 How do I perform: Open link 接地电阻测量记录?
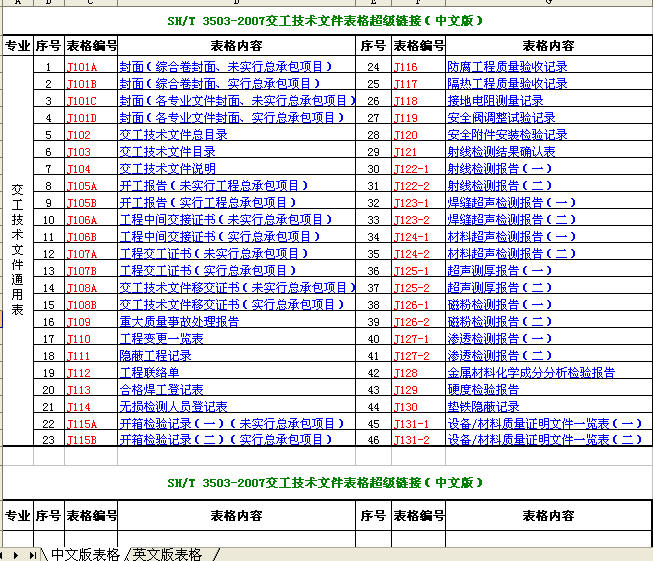click(x=495, y=101)
